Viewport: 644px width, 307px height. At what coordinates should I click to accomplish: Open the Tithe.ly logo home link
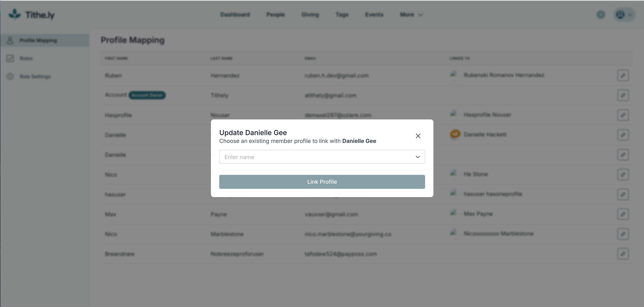click(x=31, y=15)
